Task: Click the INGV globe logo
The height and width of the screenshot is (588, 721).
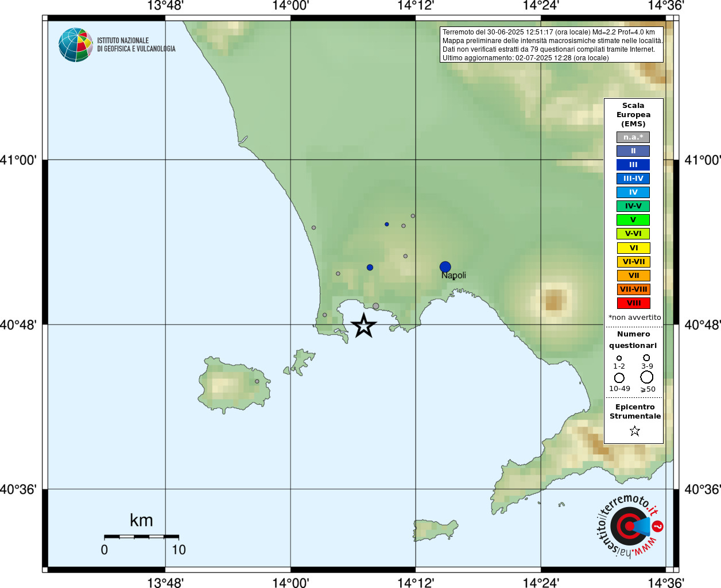Action: pos(75,45)
